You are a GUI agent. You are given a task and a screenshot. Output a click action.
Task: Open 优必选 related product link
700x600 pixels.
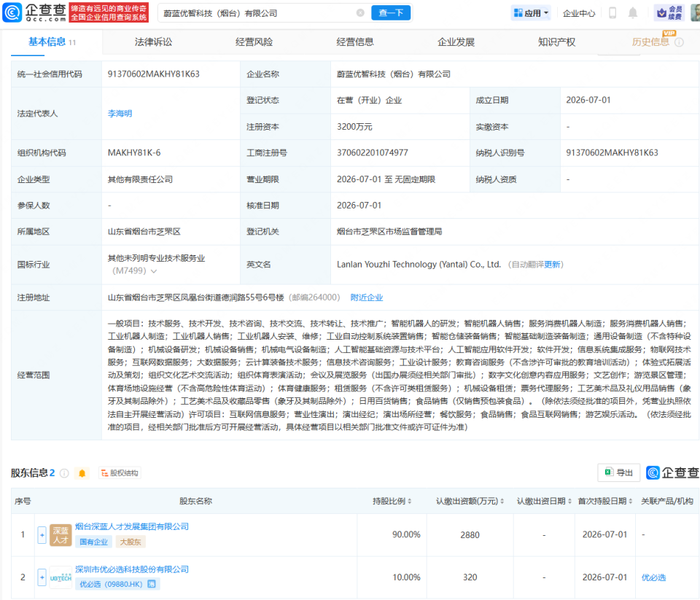tap(653, 577)
